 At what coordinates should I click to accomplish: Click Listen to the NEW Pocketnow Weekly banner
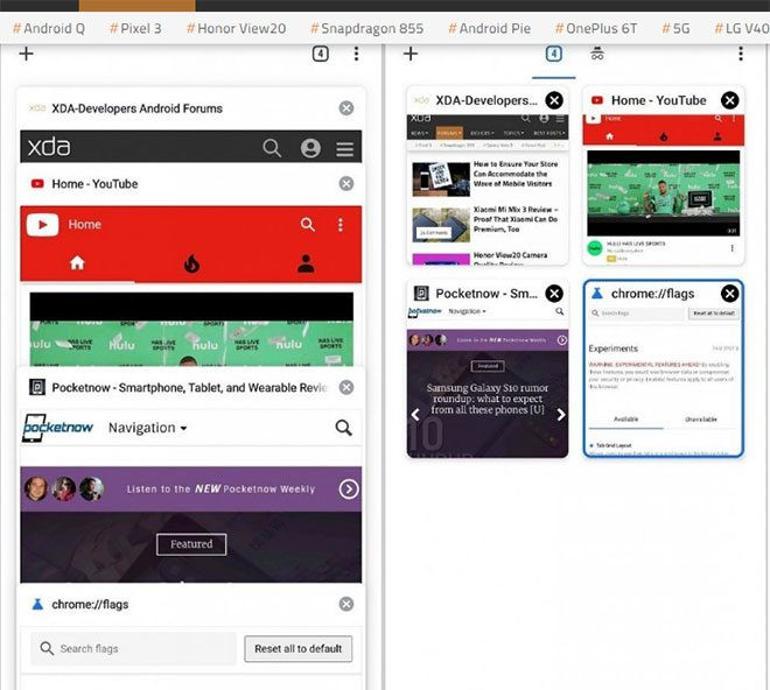(191, 489)
